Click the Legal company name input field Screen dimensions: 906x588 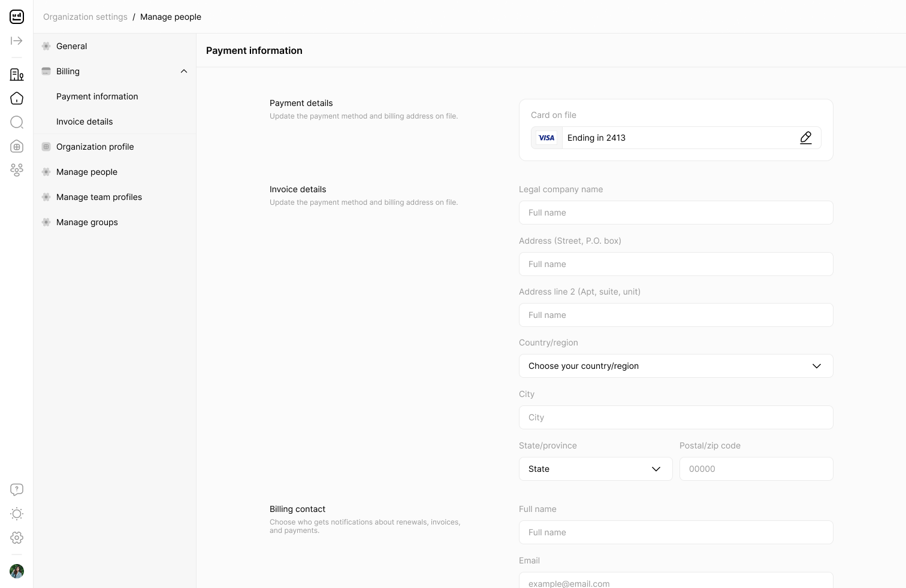coord(676,213)
